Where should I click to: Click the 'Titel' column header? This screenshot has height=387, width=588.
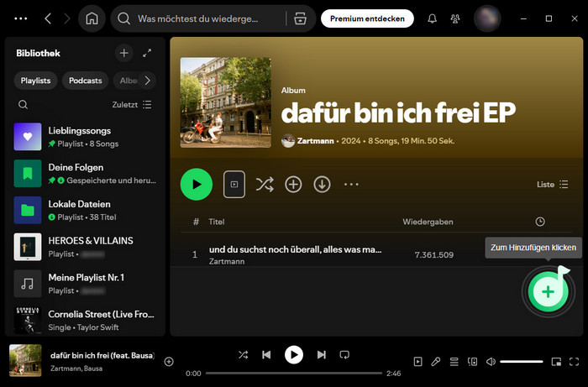(217, 222)
